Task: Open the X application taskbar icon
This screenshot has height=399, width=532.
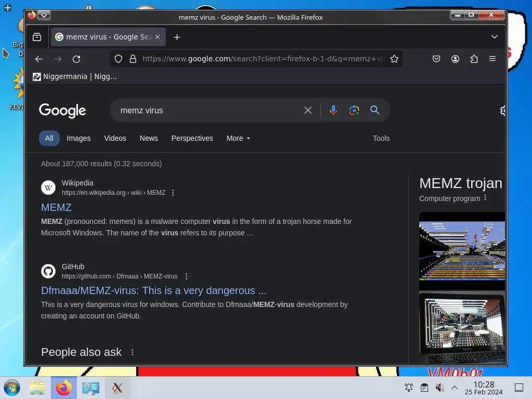Action: pos(117,388)
